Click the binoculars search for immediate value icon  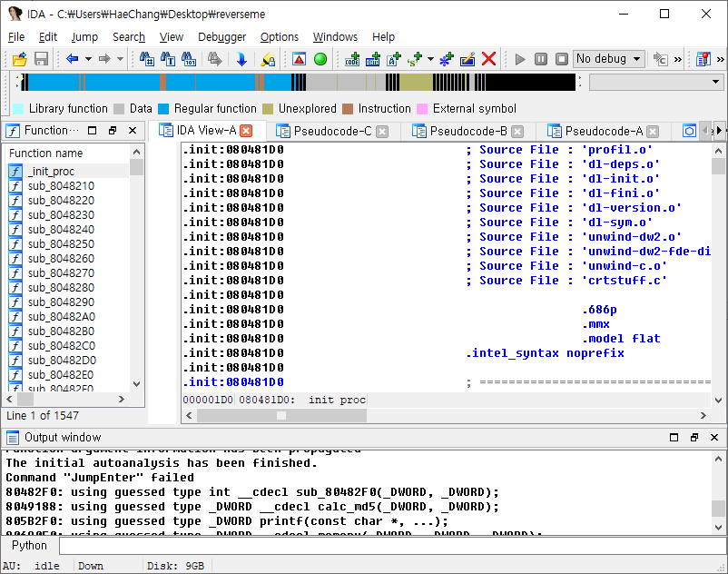(x=147, y=59)
